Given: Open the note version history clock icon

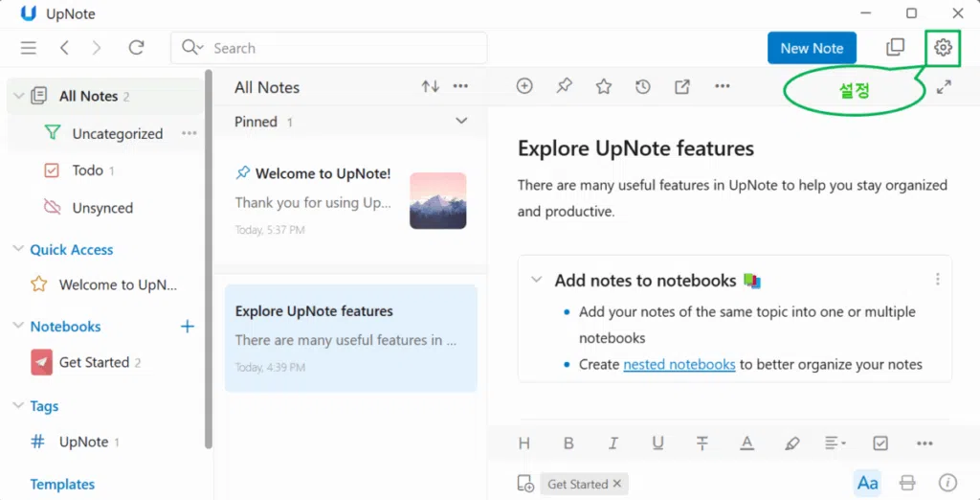Looking at the screenshot, I should tap(642, 86).
